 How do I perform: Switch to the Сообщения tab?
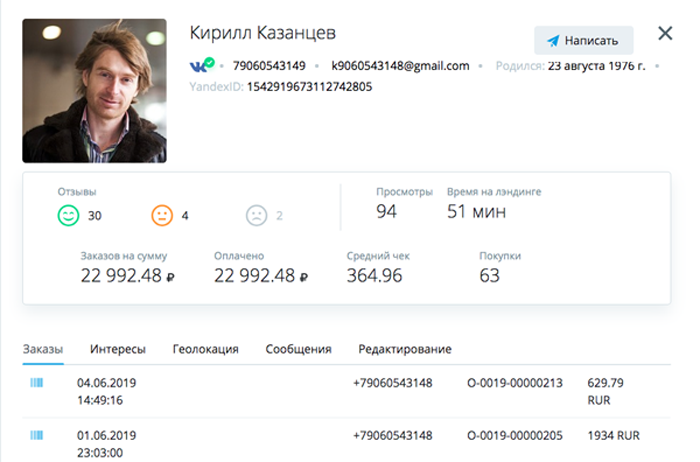pyautogui.click(x=298, y=349)
